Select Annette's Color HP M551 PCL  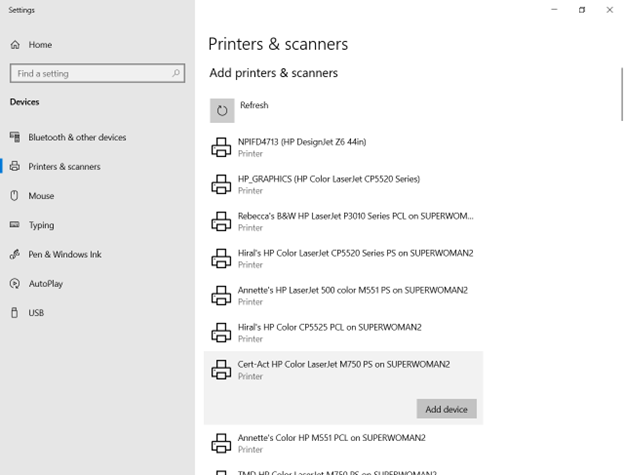pyautogui.click(x=343, y=443)
